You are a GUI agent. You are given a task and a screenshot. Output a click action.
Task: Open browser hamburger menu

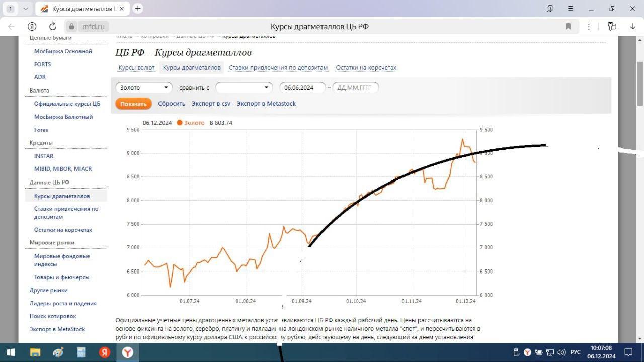pyautogui.click(x=570, y=9)
